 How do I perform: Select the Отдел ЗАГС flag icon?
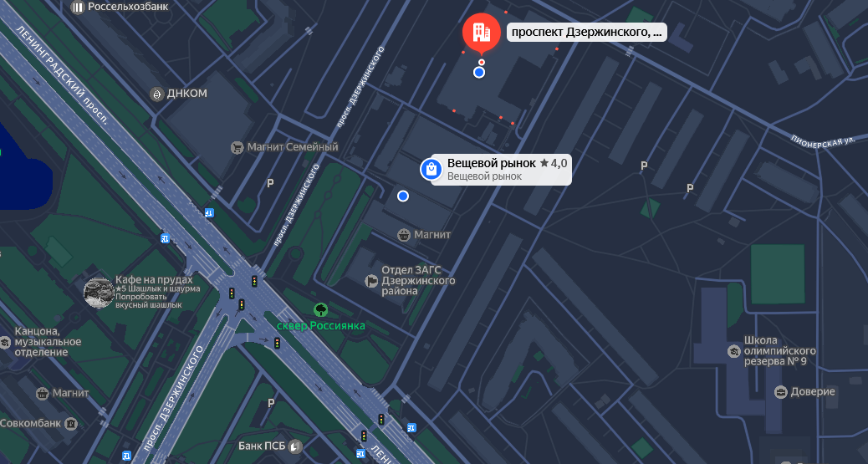pyautogui.click(x=371, y=281)
